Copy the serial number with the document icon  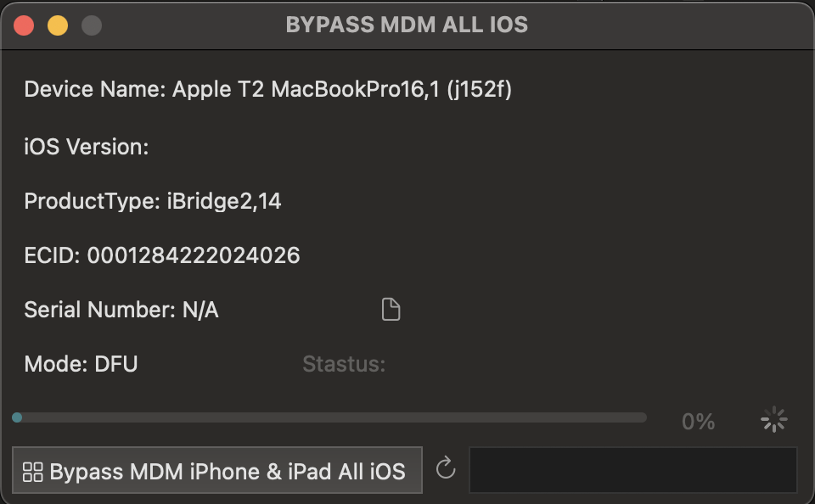(x=391, y=310)
